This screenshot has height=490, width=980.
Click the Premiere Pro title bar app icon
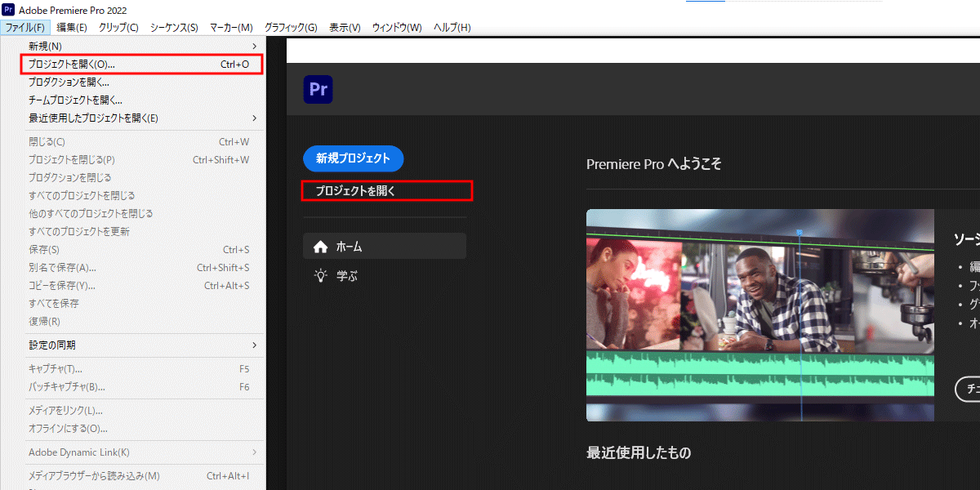pyautogui.click(x=7, y=9)
